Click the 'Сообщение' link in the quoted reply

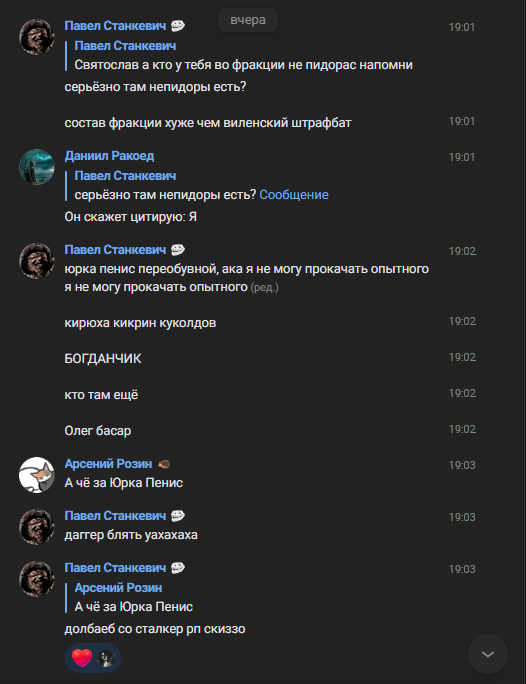tap(294, 195)
